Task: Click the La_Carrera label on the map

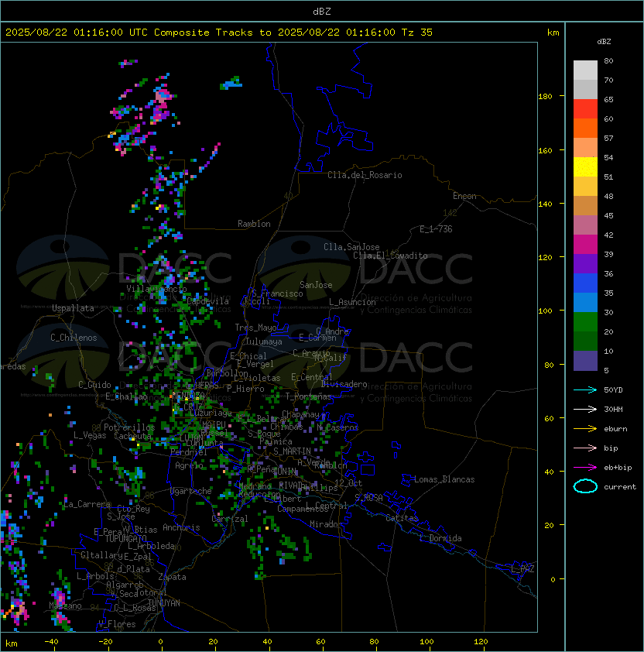Action: 87,504
